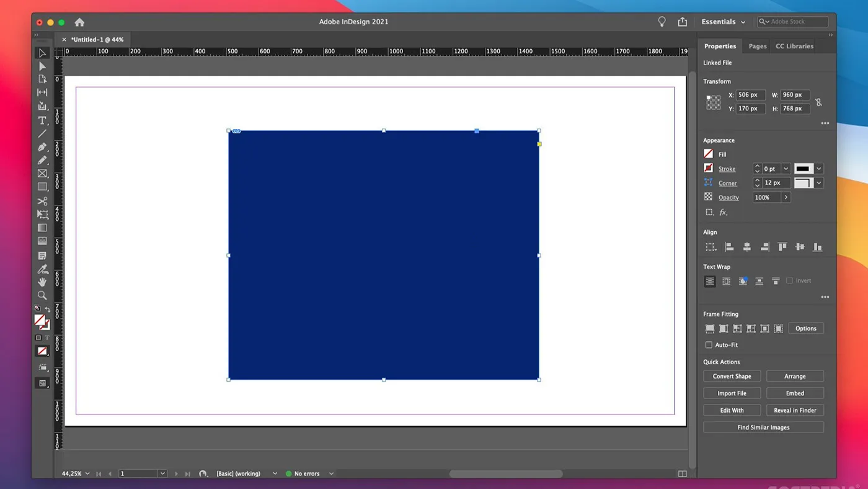Viewport: 868px width, 489px height.
Task: Select the Type tool
Action: tap(42, 119)
